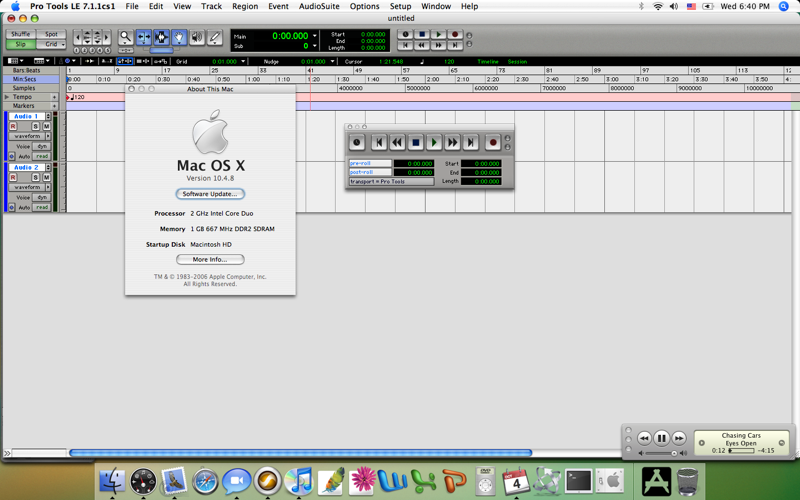Click Rewind in floating Transport window

tap(397, 142)
